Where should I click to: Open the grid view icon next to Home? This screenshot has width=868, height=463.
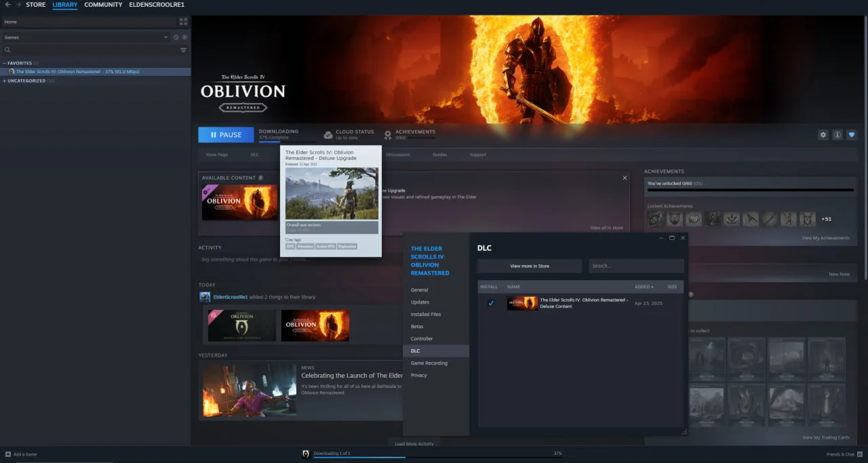coord(182,22)
